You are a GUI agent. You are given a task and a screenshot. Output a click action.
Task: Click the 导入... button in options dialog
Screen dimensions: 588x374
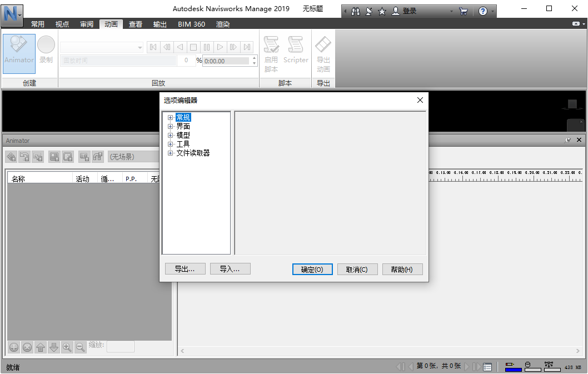point(230,269)
